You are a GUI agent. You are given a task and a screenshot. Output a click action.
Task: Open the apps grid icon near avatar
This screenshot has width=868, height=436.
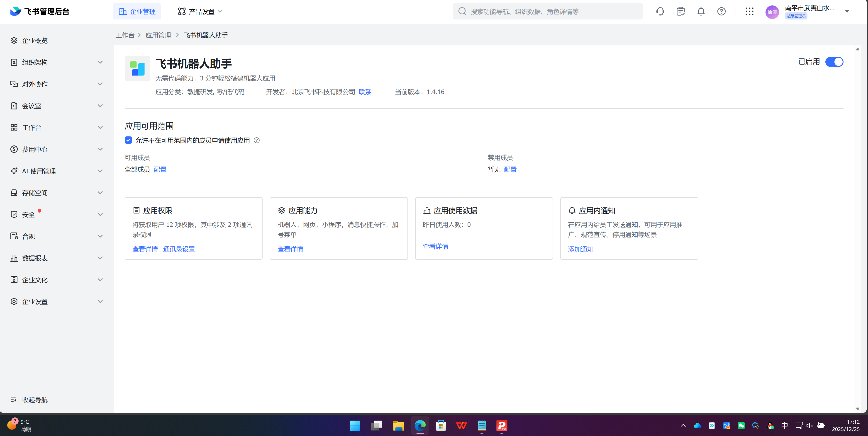[x=749, y=11]
